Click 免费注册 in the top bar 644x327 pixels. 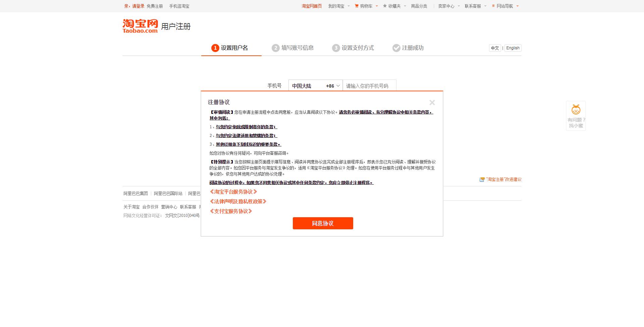155,6
